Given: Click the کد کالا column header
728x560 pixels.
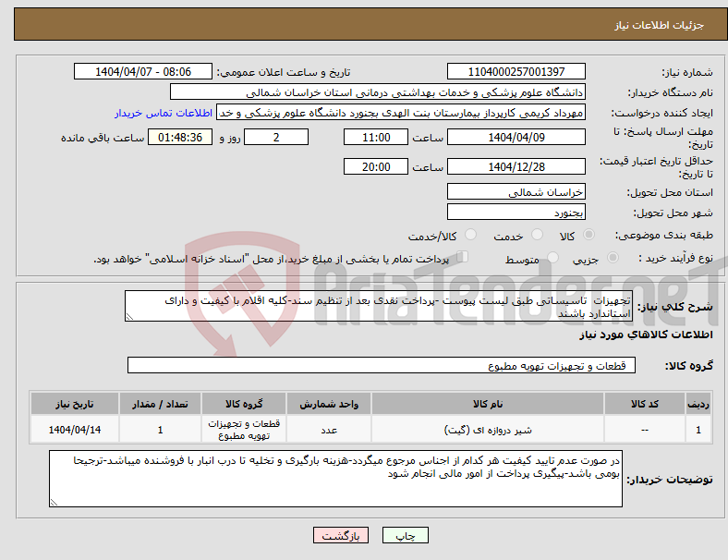Looking at the screenshot, I should pos(645,404).
